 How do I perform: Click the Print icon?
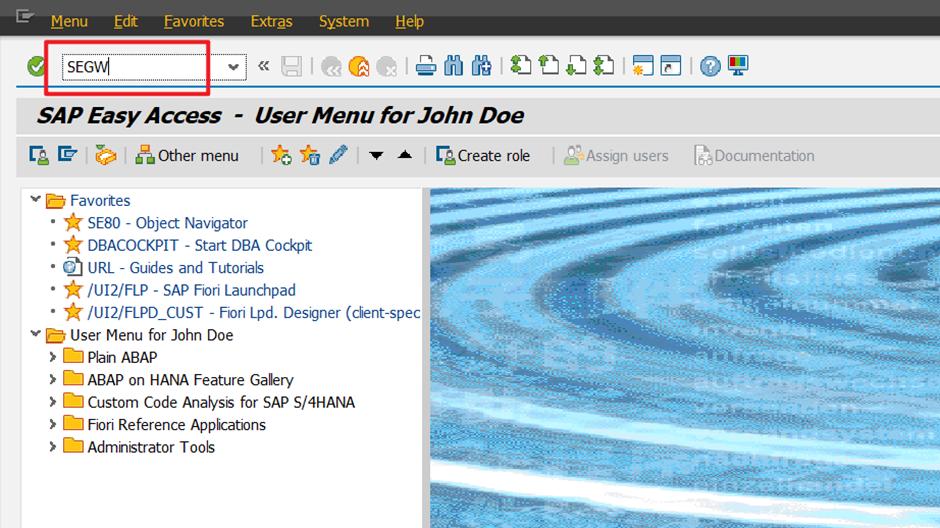[426, 66]
